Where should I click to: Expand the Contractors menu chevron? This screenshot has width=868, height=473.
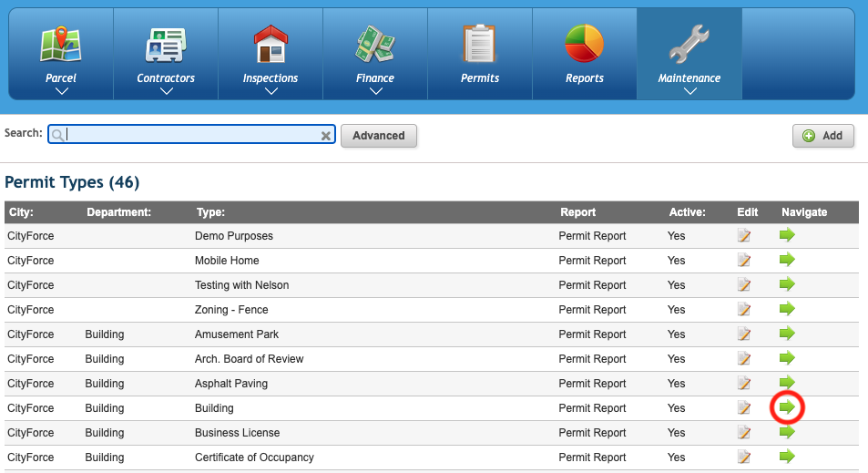click(x=166, y=91)
